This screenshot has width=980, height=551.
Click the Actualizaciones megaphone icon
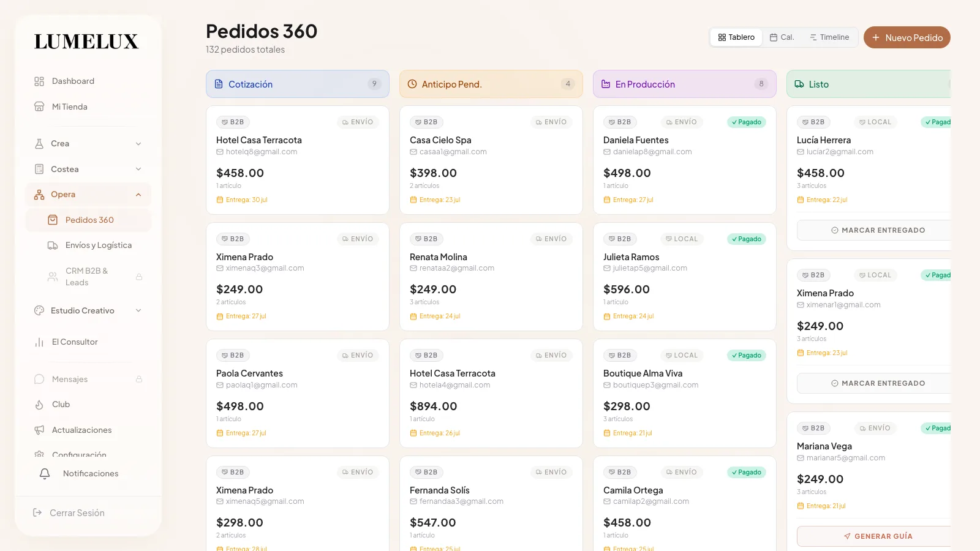(x=39, y=430)
